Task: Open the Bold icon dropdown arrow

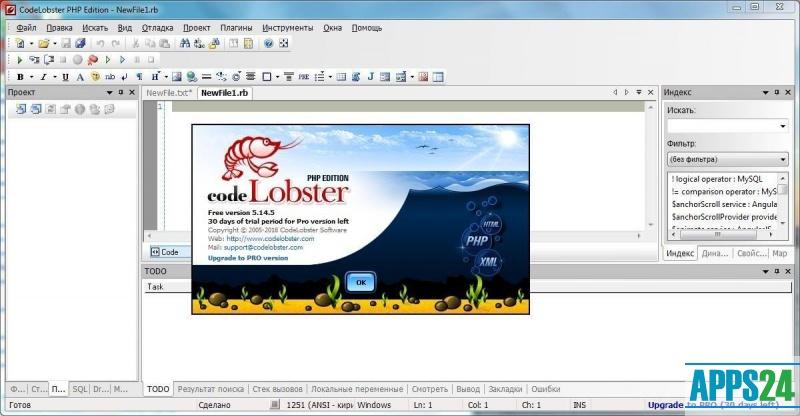Action: [x=31, y=77]
